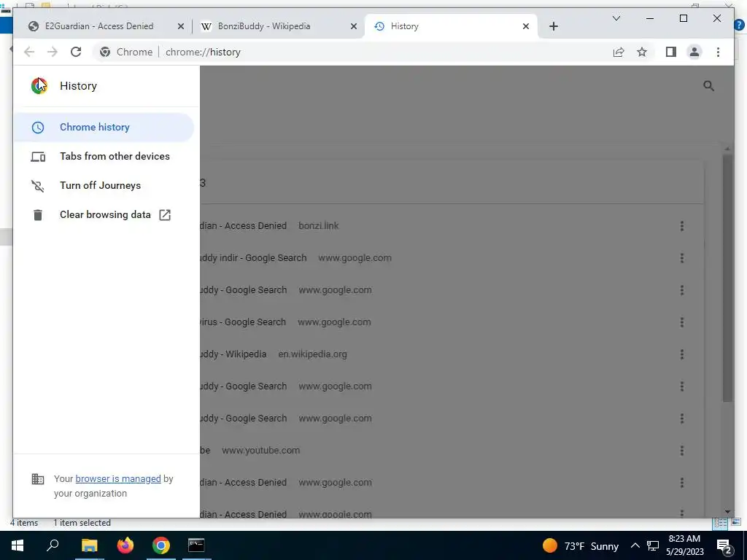The height and width of the screenshot is (560, 747).
Task: Open the browser is managed link
Action: pyautogui.click(x=118, y=478)
